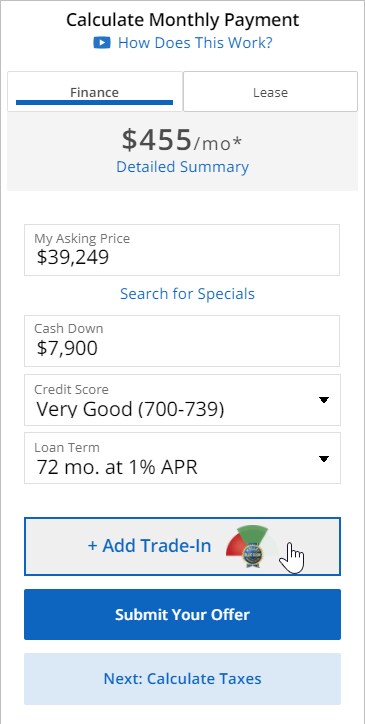Open the Loan Term combo box
The height and width of the screenshot is (724, 365).
[x=182, y=458]
